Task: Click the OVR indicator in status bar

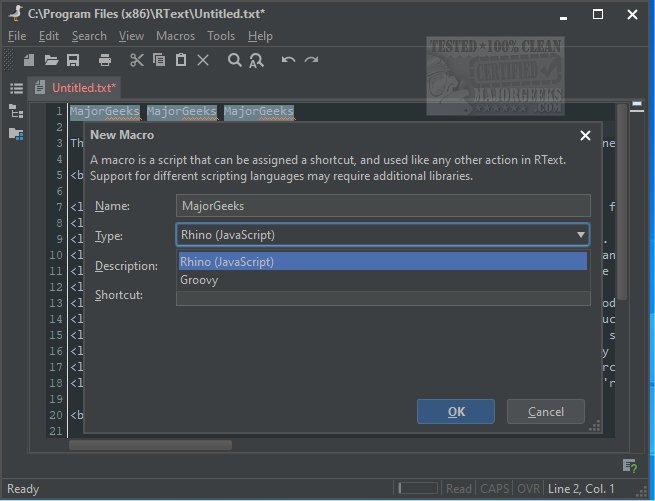Action: [528, 488]
